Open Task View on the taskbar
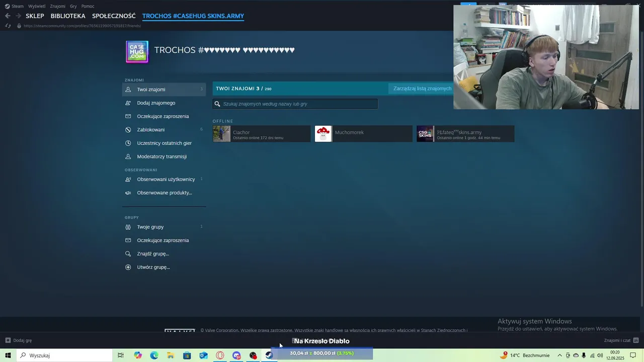 tap(121, 355)
